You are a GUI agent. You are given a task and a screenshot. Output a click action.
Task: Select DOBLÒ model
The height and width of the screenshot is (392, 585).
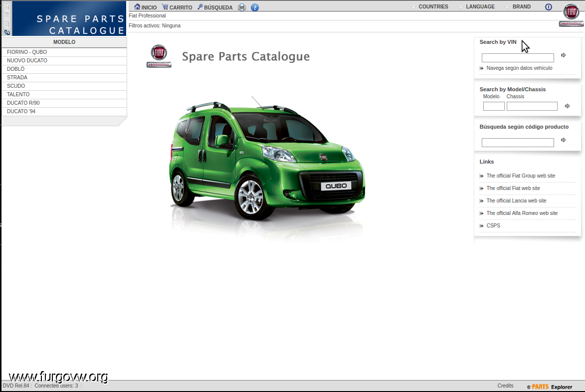tap(64, 69)
